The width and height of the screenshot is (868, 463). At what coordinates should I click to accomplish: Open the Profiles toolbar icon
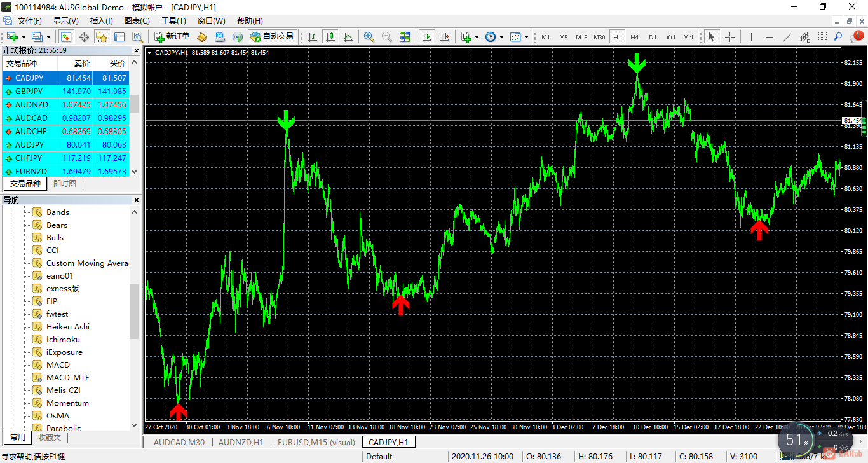pos(37,37)
